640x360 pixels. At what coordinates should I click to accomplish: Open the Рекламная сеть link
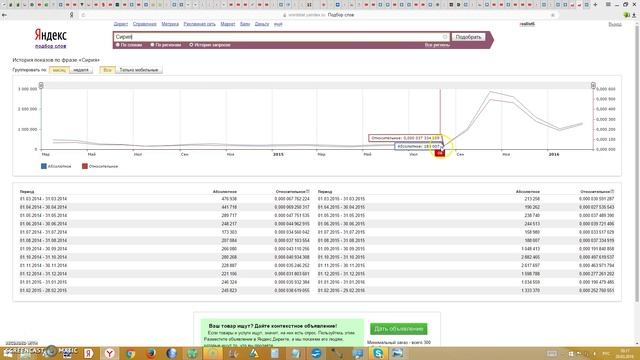[x=199, y=24]
